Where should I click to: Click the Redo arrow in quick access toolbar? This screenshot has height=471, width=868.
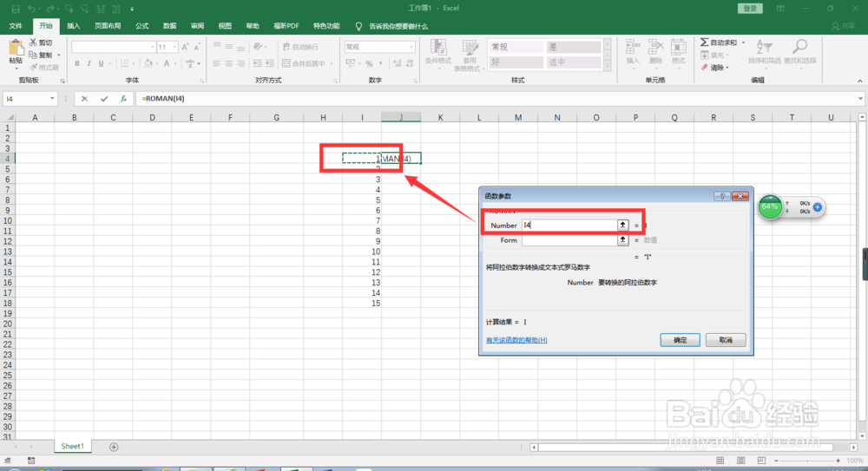point(50,9)
